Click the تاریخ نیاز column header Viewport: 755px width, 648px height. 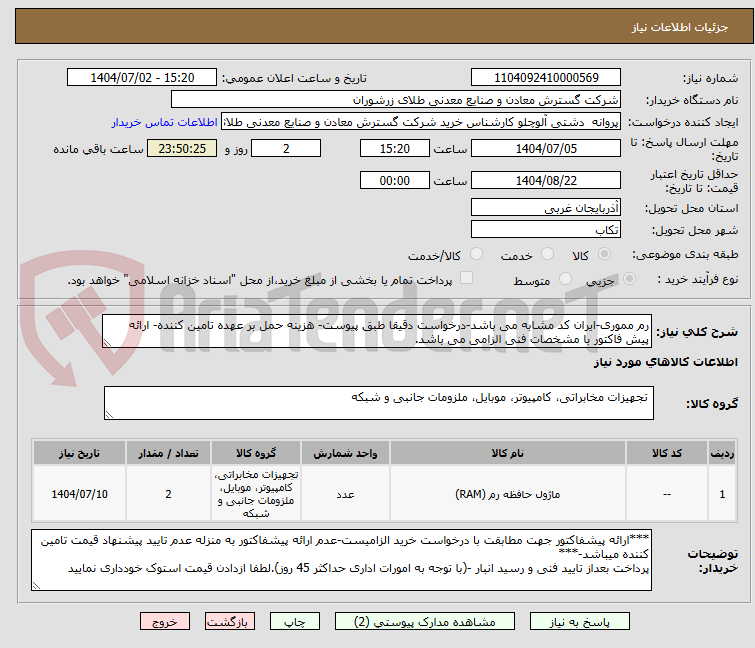(x=79, y=453)
